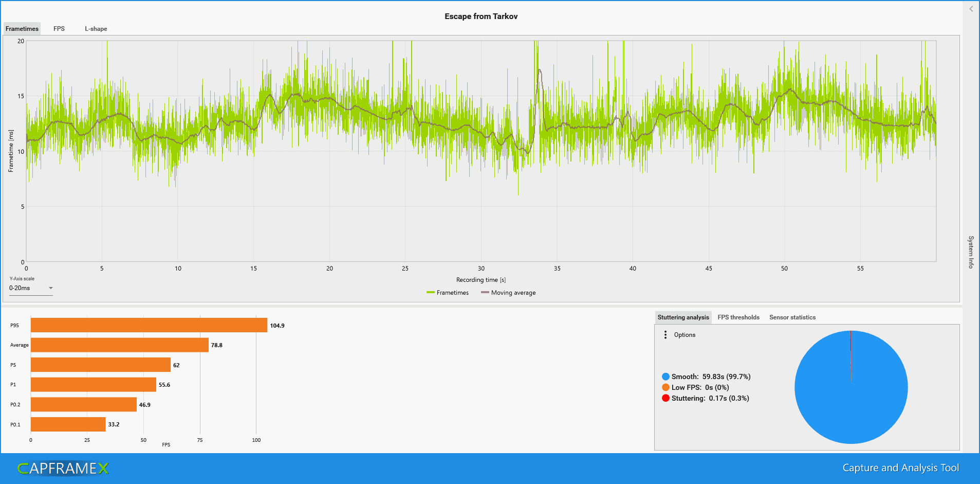This screenshot has width=980, height=484.
Task: Select the P5 bar showing 62
Action: point(101,365)
